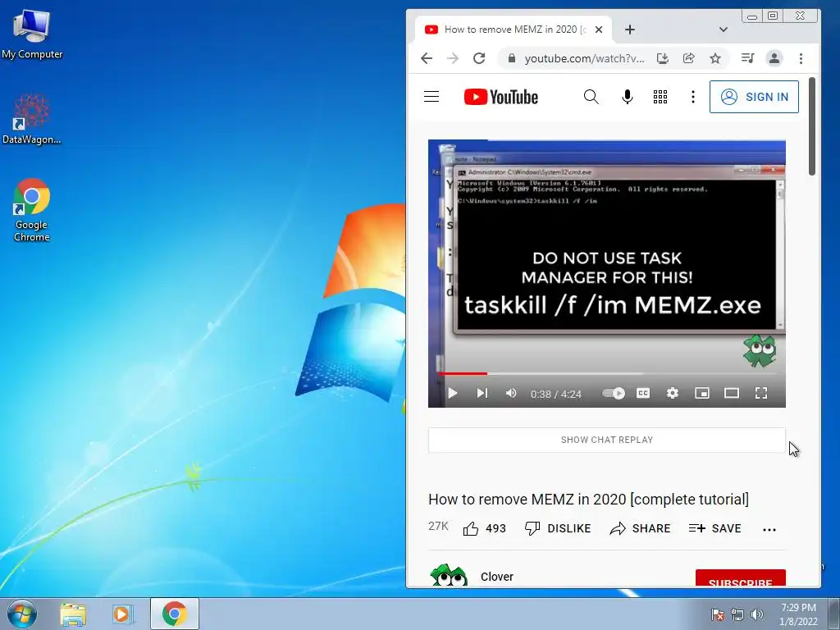
Task: Open Action Center flag icon
Action: click(718, 614)
